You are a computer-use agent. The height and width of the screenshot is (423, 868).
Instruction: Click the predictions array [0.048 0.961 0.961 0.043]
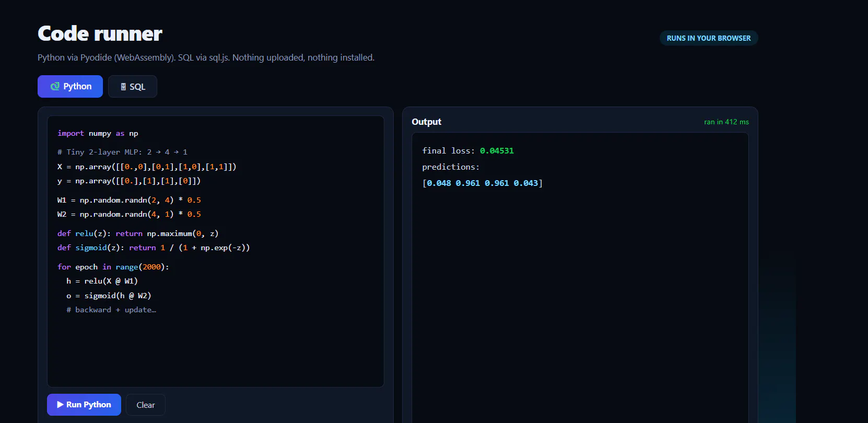coord(483,183)
